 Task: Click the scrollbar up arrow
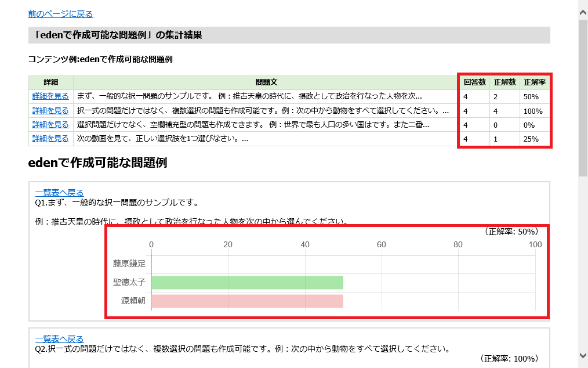point(583,13)
